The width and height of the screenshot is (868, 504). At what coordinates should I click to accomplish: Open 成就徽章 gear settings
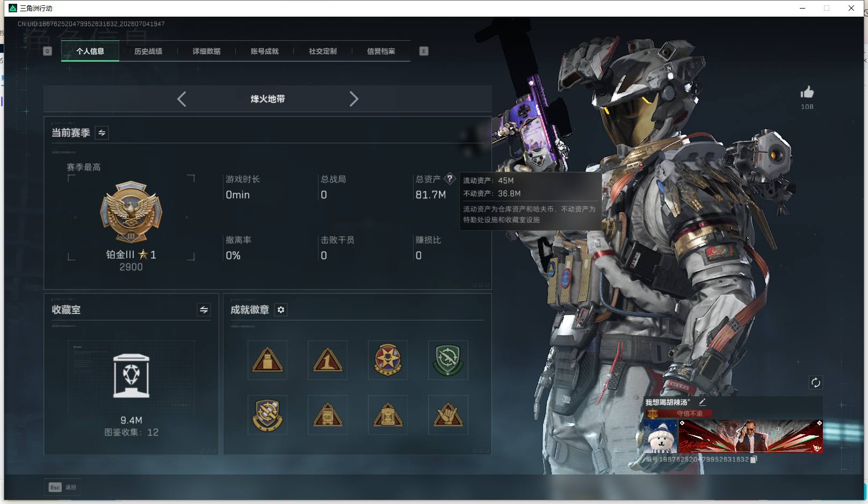click(x=281, y=310)
